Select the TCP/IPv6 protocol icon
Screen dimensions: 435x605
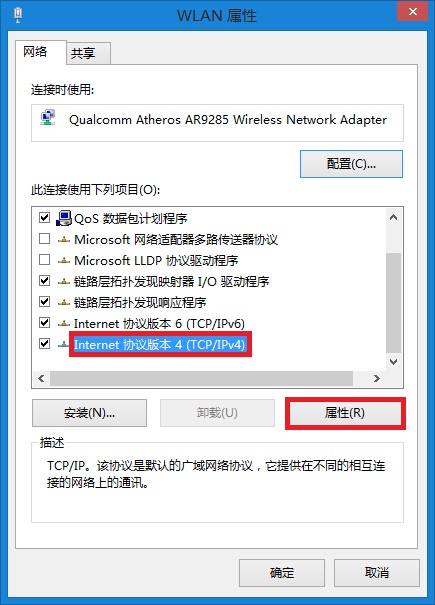coord(64,324)
